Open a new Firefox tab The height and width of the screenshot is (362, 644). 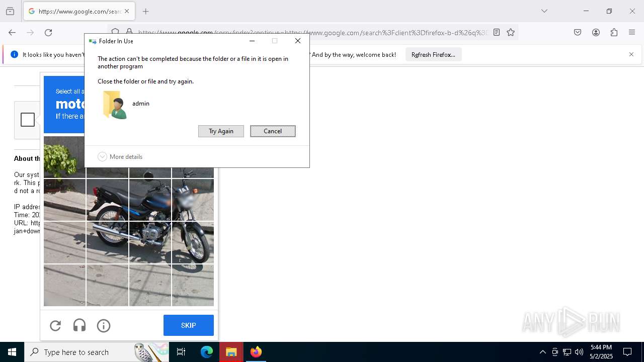pyautogui.click(x=146, y=11)
